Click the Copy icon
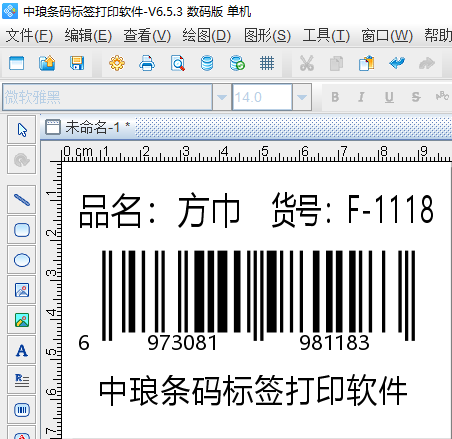 tap(336, 63)
